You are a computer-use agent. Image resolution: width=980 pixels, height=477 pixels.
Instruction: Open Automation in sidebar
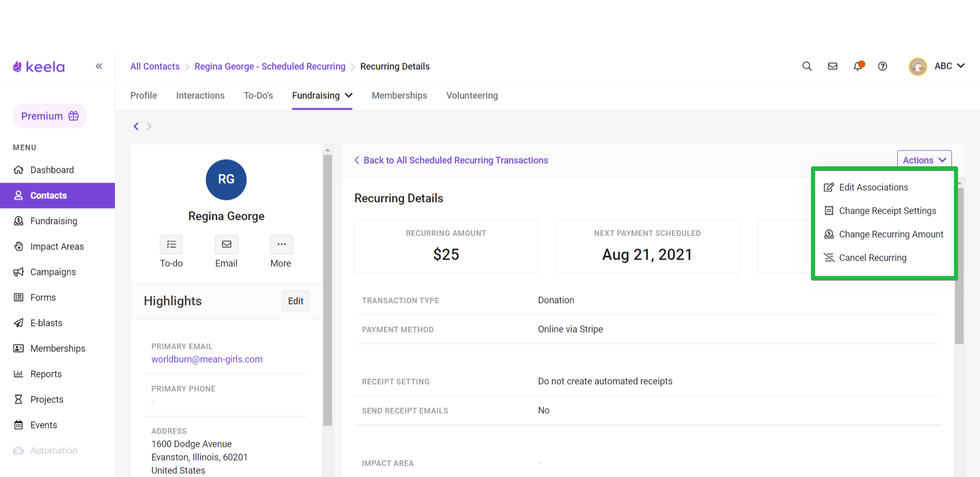point(57,450)
